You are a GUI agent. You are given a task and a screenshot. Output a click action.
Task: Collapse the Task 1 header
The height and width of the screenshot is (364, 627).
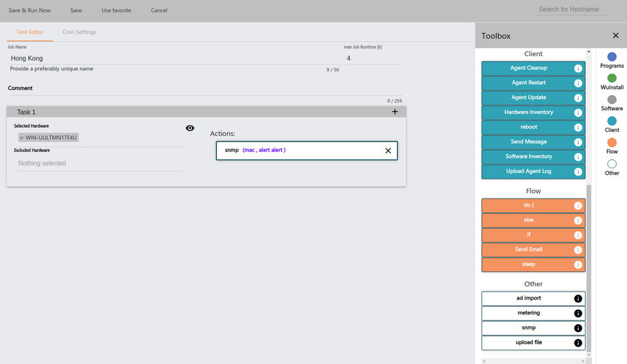point(206,112)
